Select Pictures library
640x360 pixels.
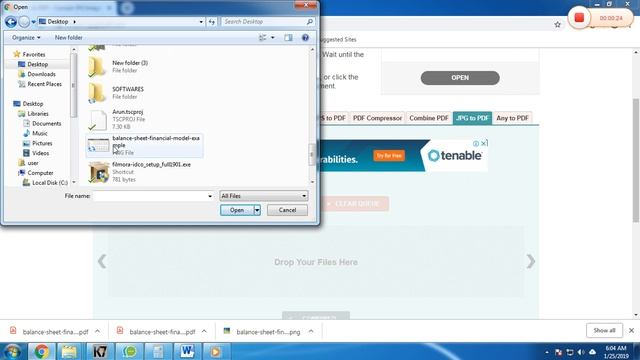click(x=42, y=143)
